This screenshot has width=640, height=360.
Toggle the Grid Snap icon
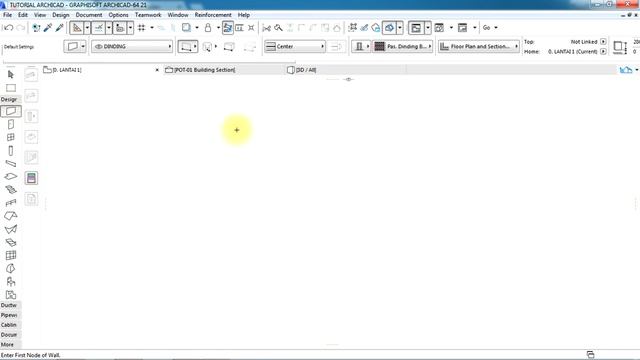pos(142,28)
